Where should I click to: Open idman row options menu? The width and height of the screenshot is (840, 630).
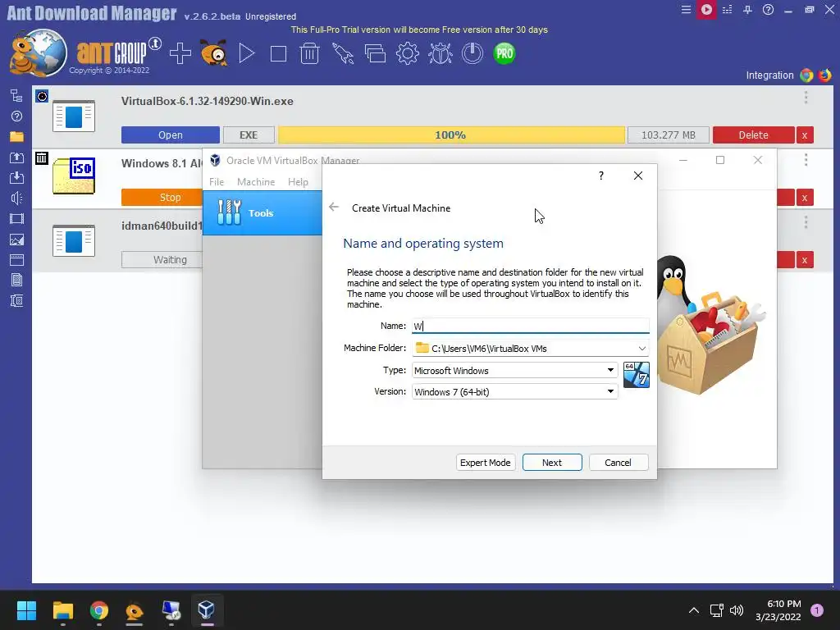pyautogui.click(x=806, y=221)
